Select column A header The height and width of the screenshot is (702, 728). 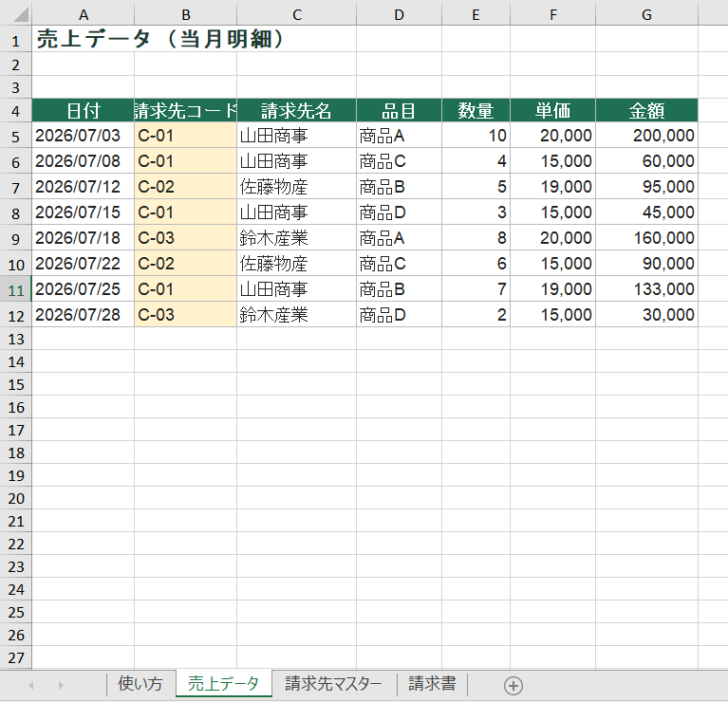(x=84, y=15)
